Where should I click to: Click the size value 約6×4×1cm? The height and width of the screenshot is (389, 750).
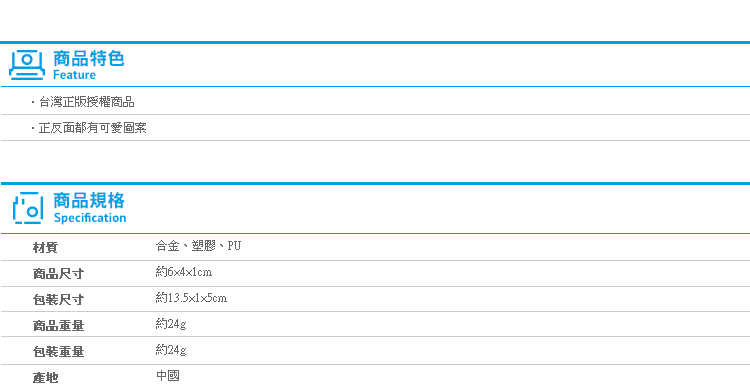click(x=184, y=272)
